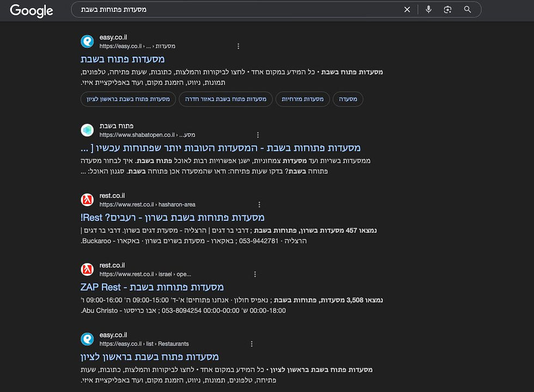
Task: Open ZAP Rest מסעדות פתוחות בשבת result
Action: point(152,287)
